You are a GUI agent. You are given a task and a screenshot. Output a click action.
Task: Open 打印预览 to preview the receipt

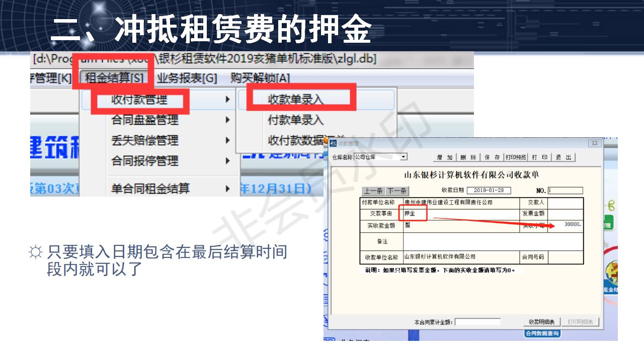point(516,157)
